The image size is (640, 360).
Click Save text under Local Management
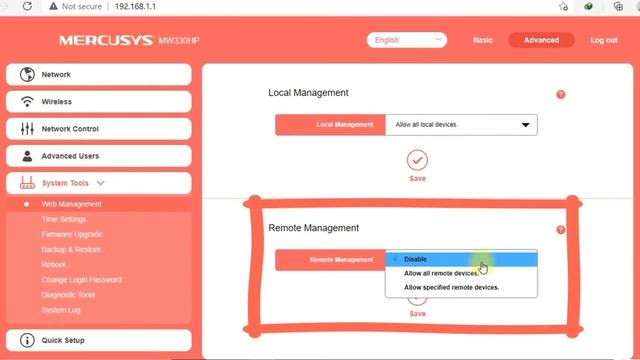click(x=418, y=179)
